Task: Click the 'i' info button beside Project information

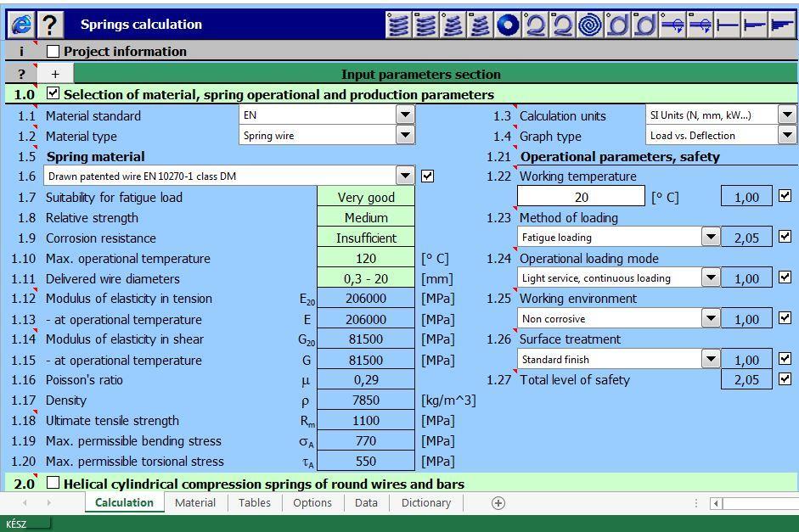Action: point(21,52)
